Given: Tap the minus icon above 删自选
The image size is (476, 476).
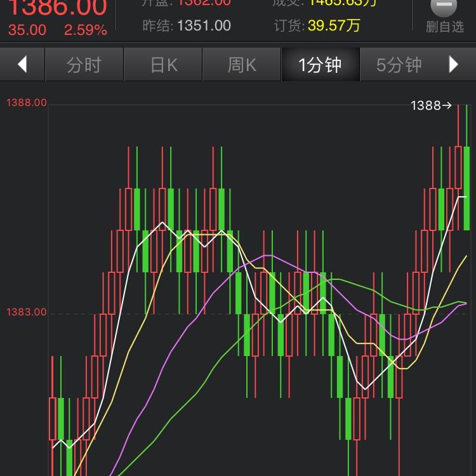Looking at the screenshot, I should click(444, 7).
